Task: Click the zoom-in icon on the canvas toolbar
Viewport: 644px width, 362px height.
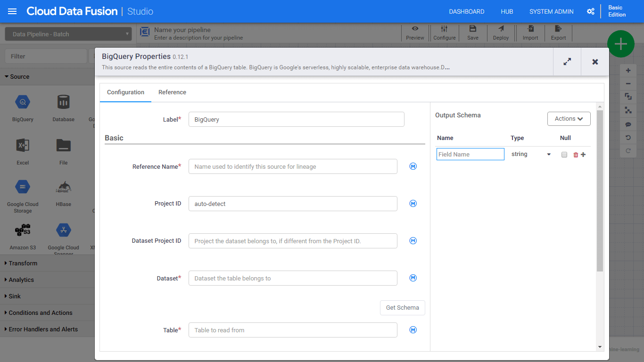Action: point(628,70)
